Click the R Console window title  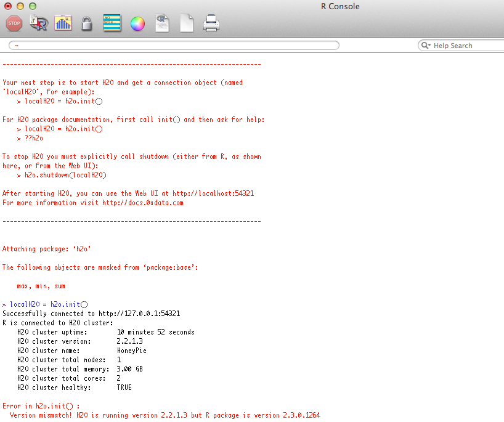pos(339,6)
